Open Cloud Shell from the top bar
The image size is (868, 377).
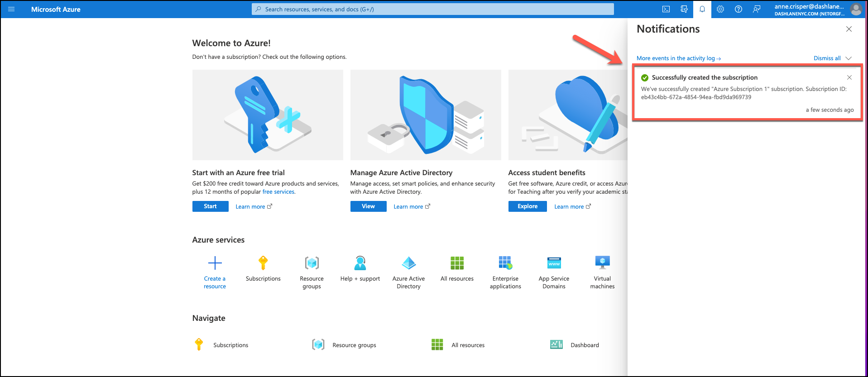(666, 9)
